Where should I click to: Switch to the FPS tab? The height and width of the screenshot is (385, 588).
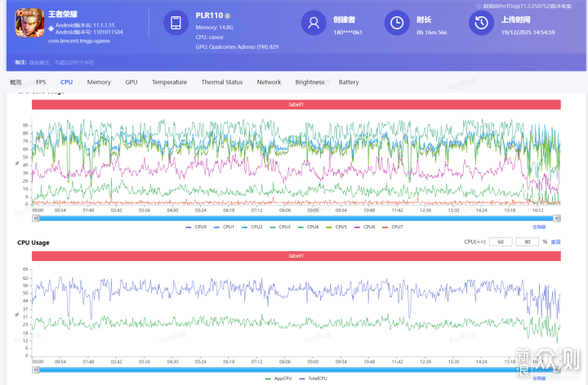[41, 82]
